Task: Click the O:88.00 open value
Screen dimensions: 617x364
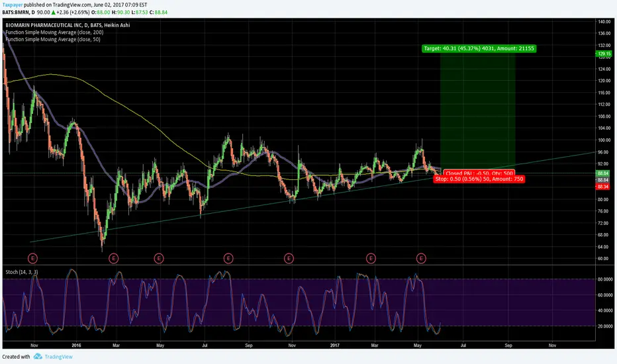Action: (101, 13)
